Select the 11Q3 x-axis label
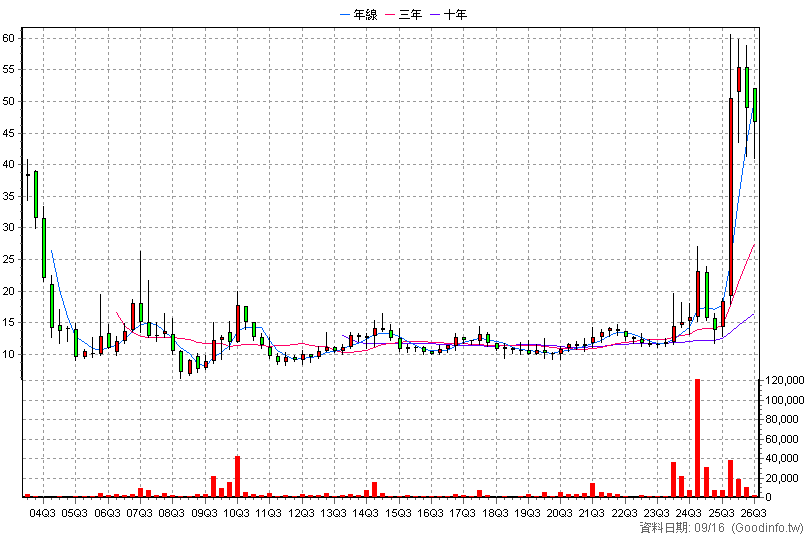Screen dimensions: 808x540 (268, 513)
